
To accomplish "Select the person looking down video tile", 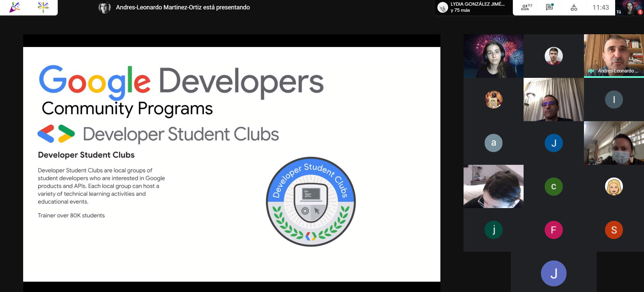I will [x=493, y=186].
